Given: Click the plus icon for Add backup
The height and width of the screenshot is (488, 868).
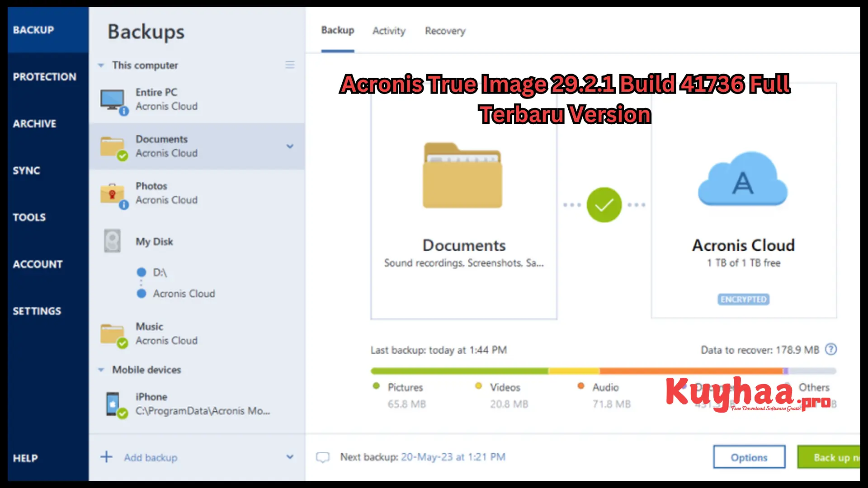Looking at the screenshot, I should 106,457.
